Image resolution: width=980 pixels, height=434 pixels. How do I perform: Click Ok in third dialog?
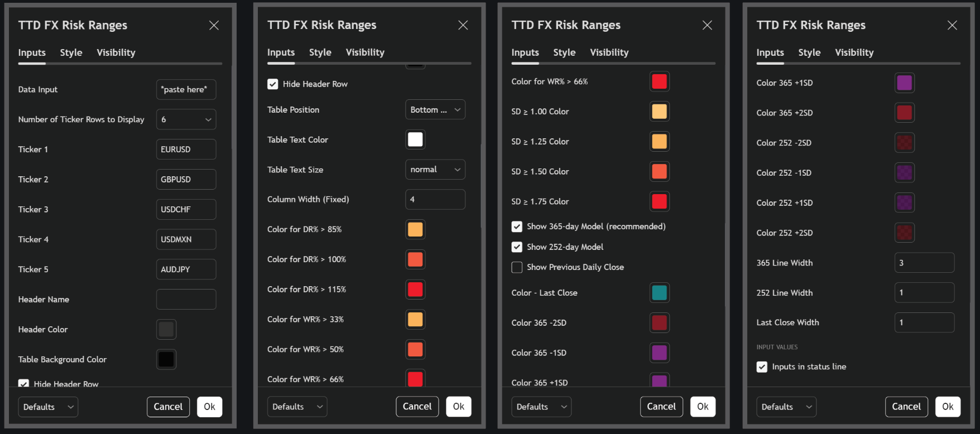(x=703, y=407)
